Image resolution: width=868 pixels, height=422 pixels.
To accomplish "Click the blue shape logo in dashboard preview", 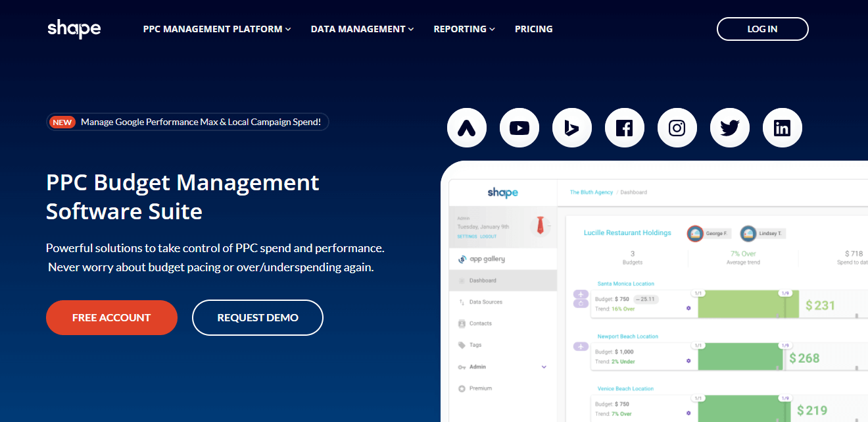I will pyautogui.click(x=502, y=192).
